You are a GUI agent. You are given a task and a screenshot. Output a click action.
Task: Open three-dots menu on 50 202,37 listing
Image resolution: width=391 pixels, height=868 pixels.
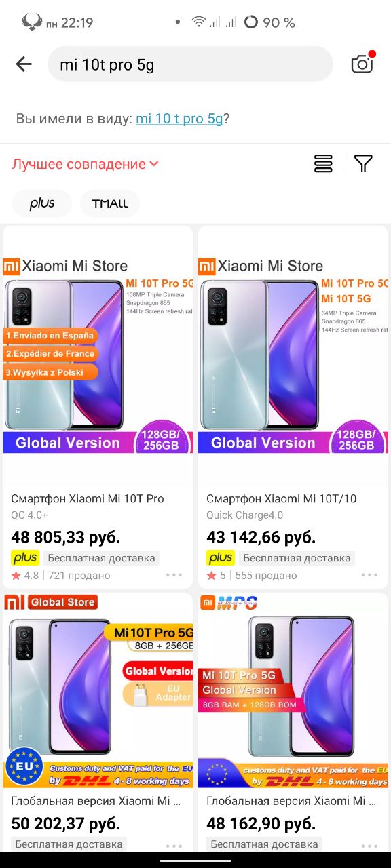[174, 845]
